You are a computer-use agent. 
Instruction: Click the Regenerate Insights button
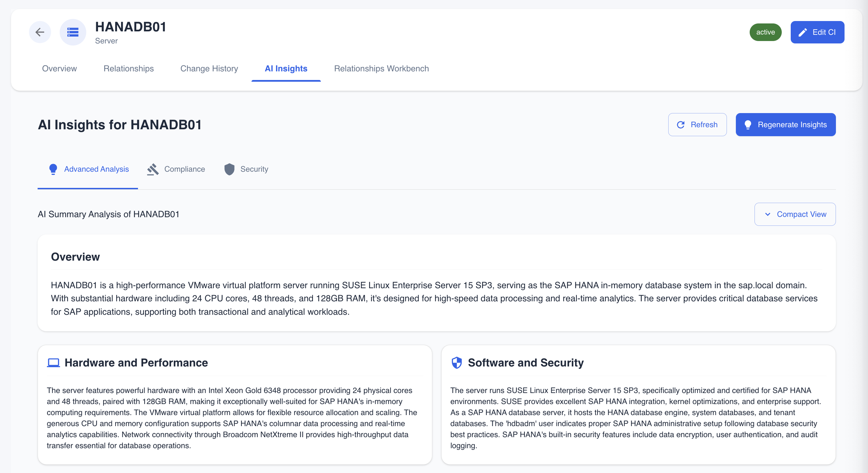click(x=786, y=124)
